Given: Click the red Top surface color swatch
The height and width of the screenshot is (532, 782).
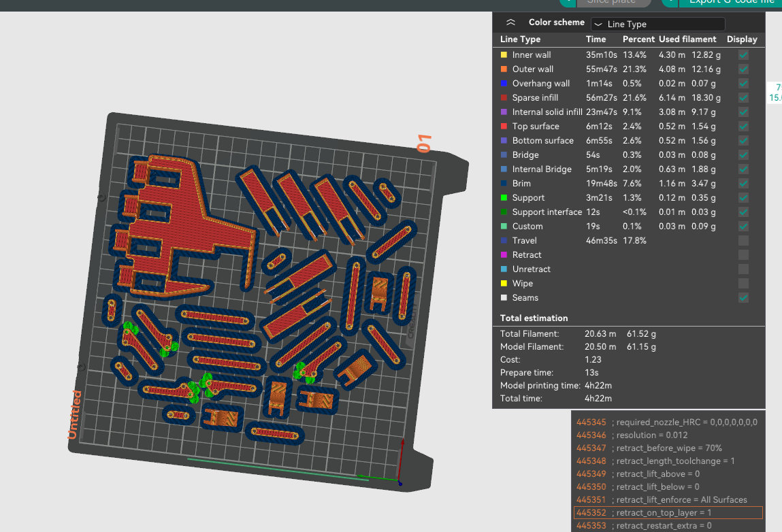Looking at the screenshot, I should (504, 126).
